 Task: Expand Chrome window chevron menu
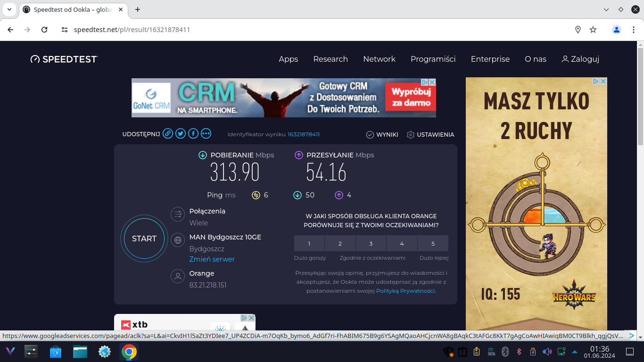click(x=607, y=9)
